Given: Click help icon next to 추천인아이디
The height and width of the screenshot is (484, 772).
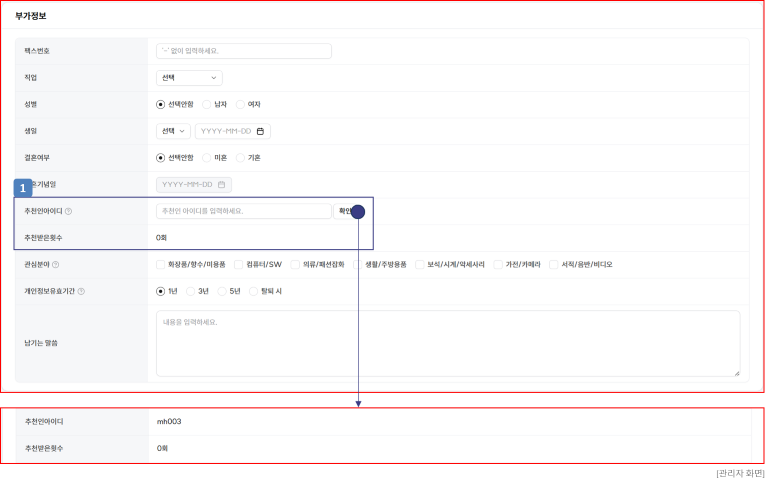Looking at the screenshot, I should coord(68,211).
